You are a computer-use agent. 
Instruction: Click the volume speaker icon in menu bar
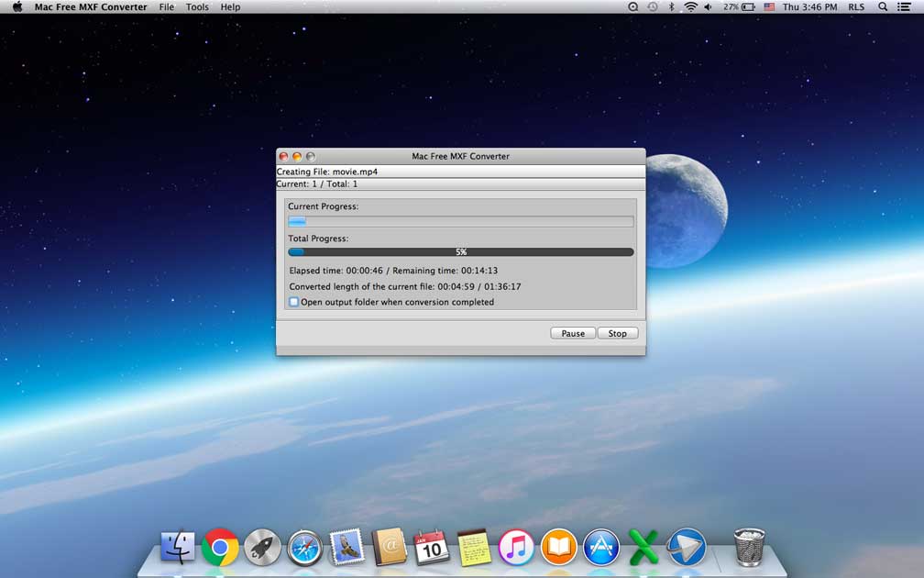coord(708,7)
